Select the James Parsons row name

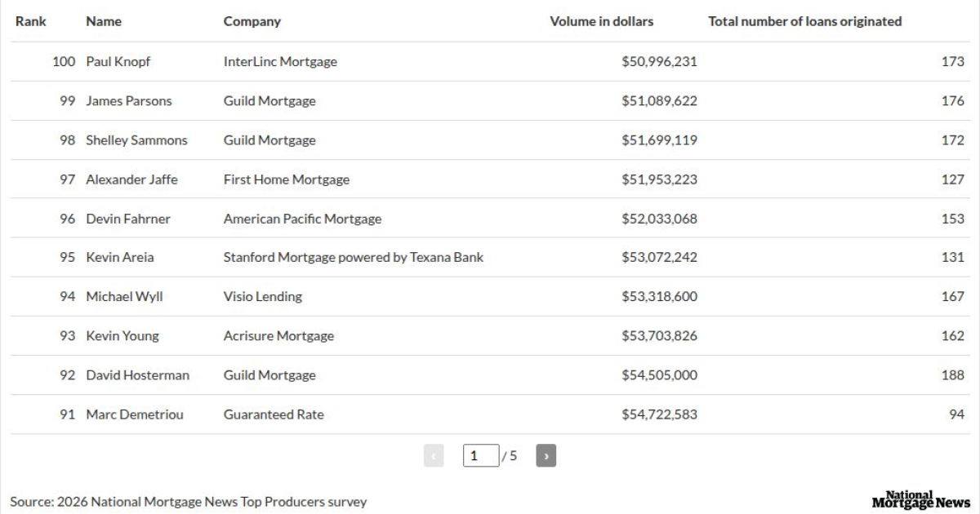pyautogui.click(x=129, y=101)
